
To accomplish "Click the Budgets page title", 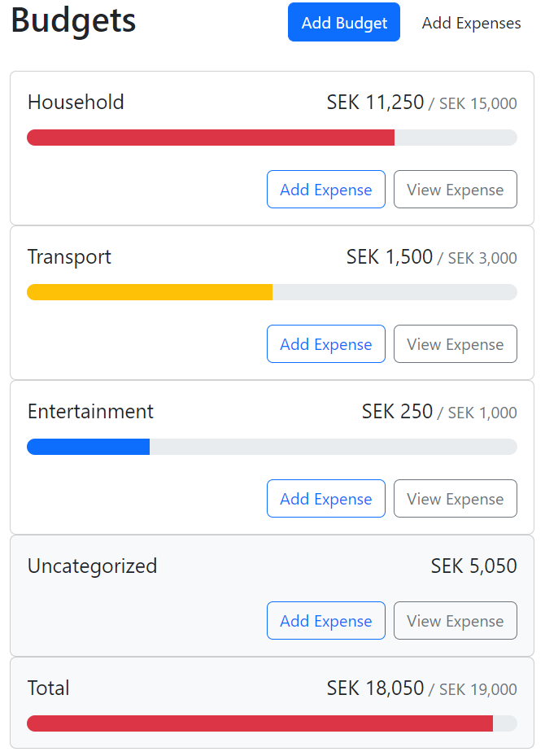I will point(73,20).
